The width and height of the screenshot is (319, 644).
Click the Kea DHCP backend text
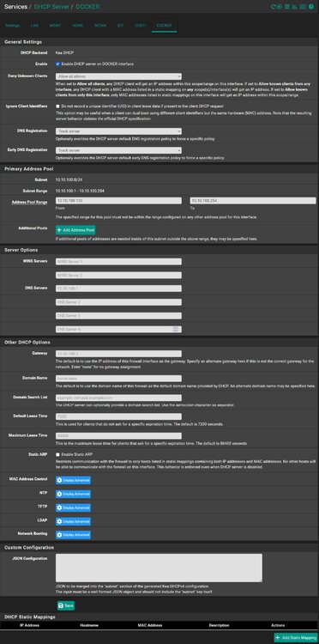(64, 53)
